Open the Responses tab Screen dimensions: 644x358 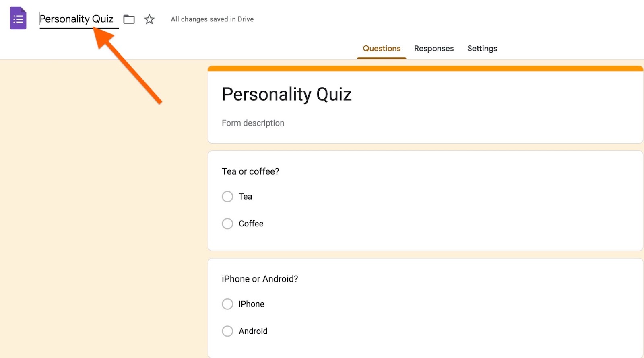tap(434, 49)
